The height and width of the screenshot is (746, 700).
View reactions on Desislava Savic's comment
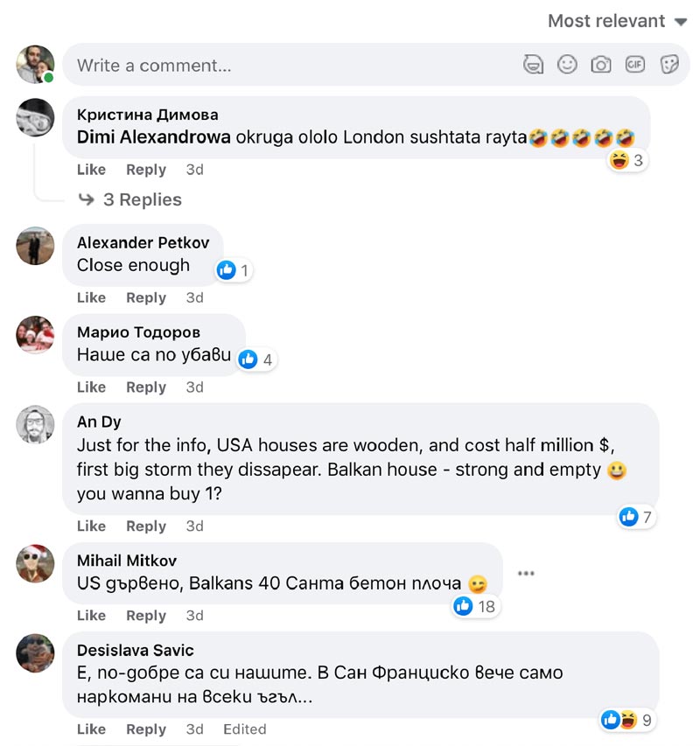(x=628, y=720)
